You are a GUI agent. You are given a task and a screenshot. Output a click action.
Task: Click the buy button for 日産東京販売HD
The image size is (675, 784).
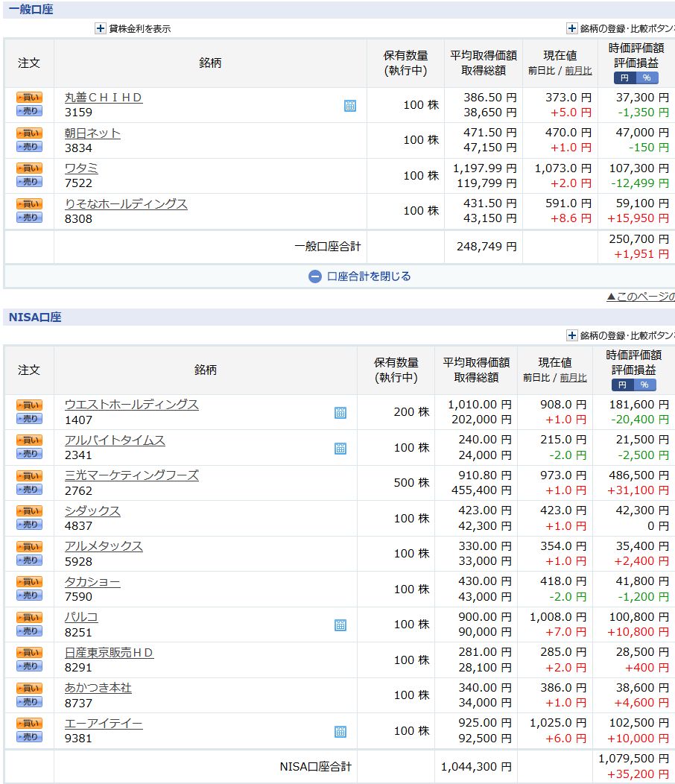click(29, 653)
